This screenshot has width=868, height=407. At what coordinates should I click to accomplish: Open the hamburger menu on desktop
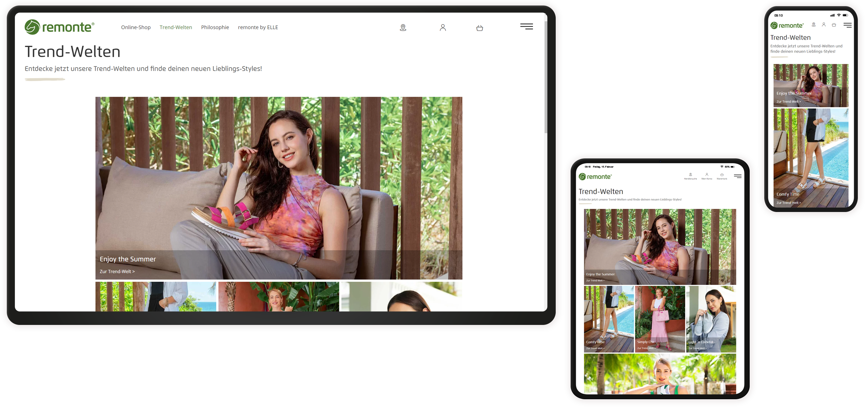tap(527, 26)
